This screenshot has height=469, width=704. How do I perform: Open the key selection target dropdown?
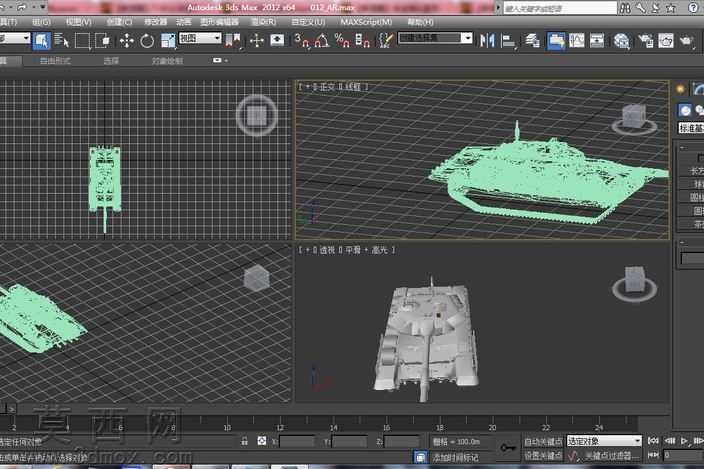[x=604, y=441]
